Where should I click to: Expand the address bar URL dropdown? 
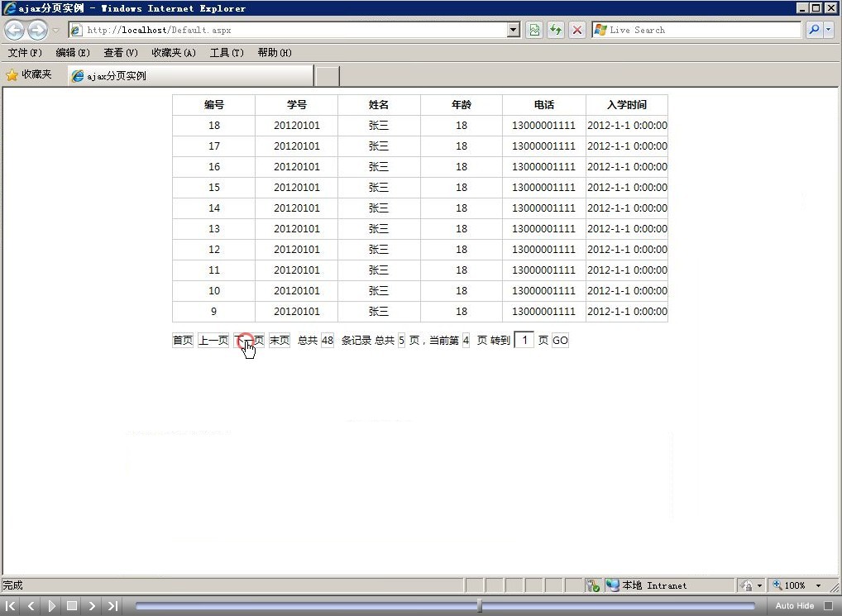[x=514, y=30]
